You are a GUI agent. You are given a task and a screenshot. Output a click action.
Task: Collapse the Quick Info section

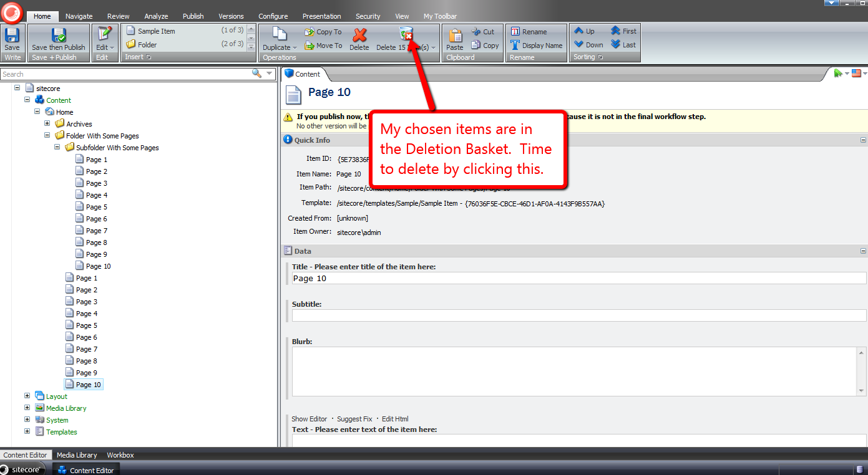(x=863, y=140)
